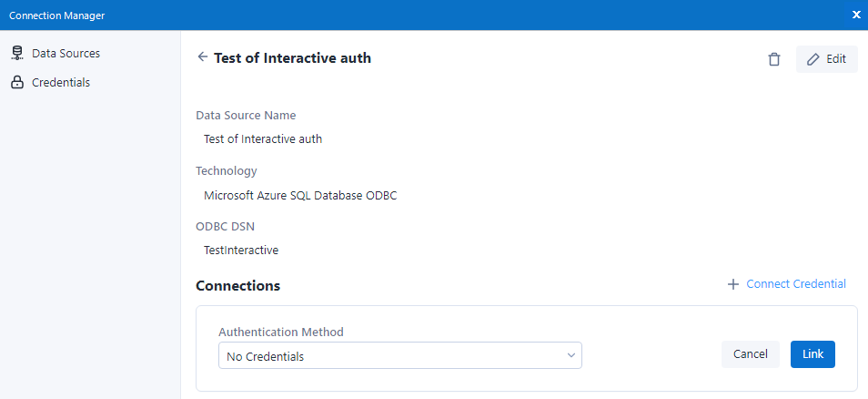Click the page heading beside back arrow
Screen dimensions: 868x399
[x=292, y=58]
